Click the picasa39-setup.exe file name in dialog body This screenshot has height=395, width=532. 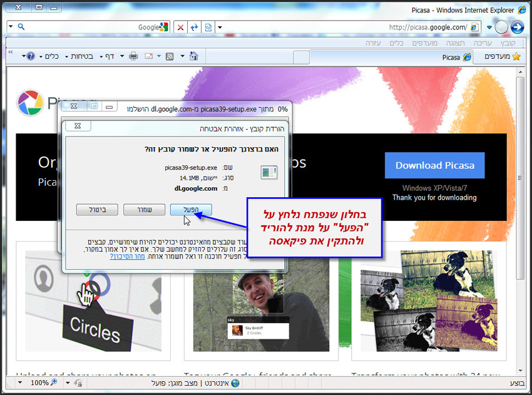191,168
